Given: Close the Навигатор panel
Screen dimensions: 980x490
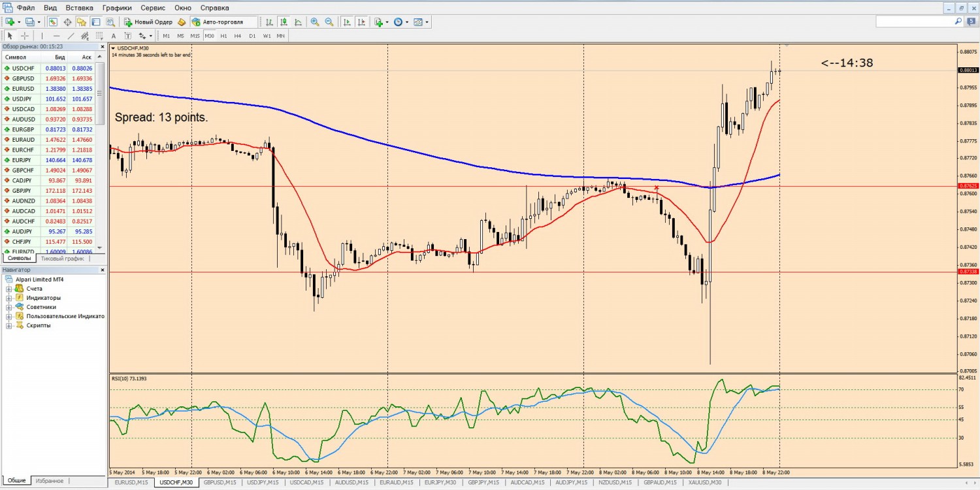Looking at the screenshot, I should 102,269.
